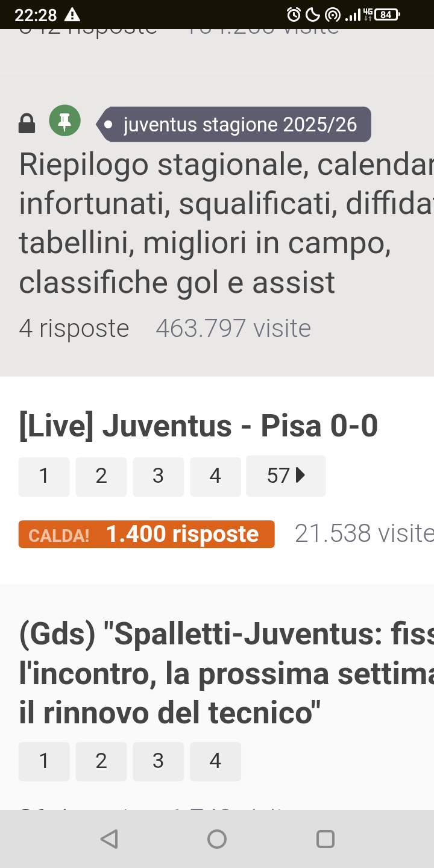Go to page 4 of Juventus-Pisa thread
This screenshot has width=434, height=868.
(x=215, y=476)
